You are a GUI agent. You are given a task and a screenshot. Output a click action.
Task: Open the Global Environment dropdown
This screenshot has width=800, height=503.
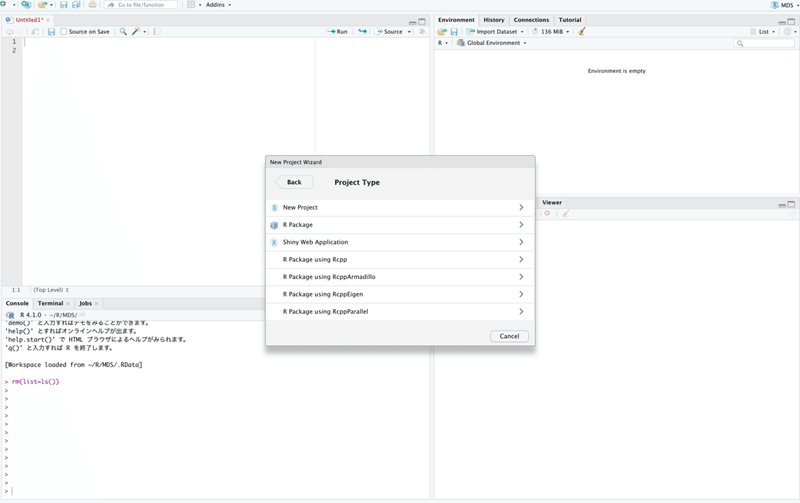(x=491, y=43)
